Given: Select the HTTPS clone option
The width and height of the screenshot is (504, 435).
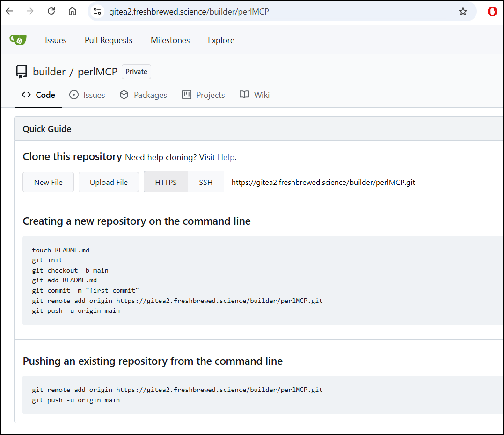Looking at the screenshot, I should pos(166,182).
